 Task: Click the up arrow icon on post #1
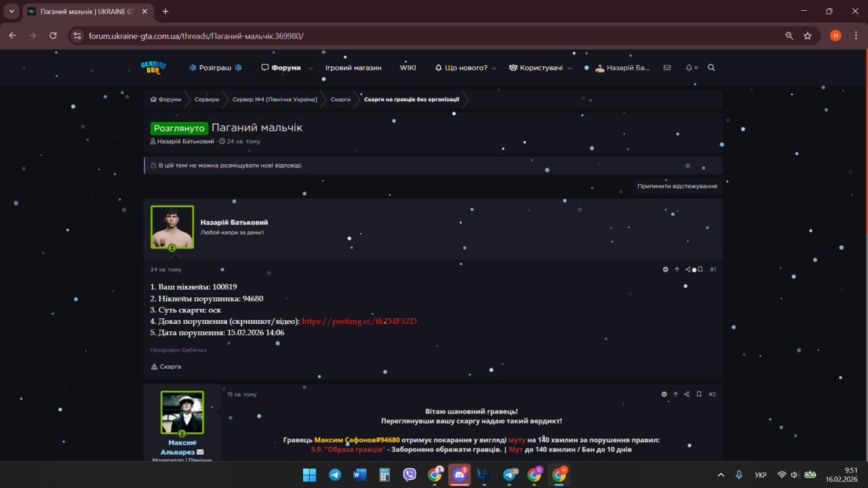677,269
